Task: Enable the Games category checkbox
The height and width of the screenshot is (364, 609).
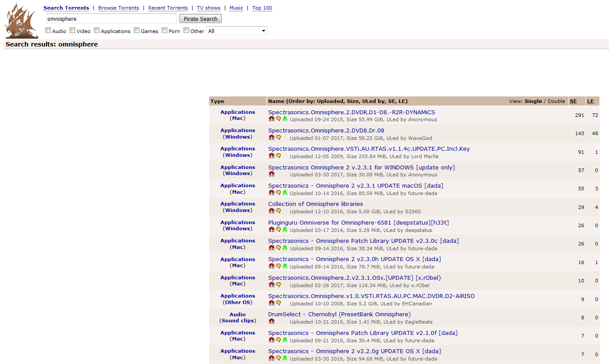Action: [x=137, y=30]
